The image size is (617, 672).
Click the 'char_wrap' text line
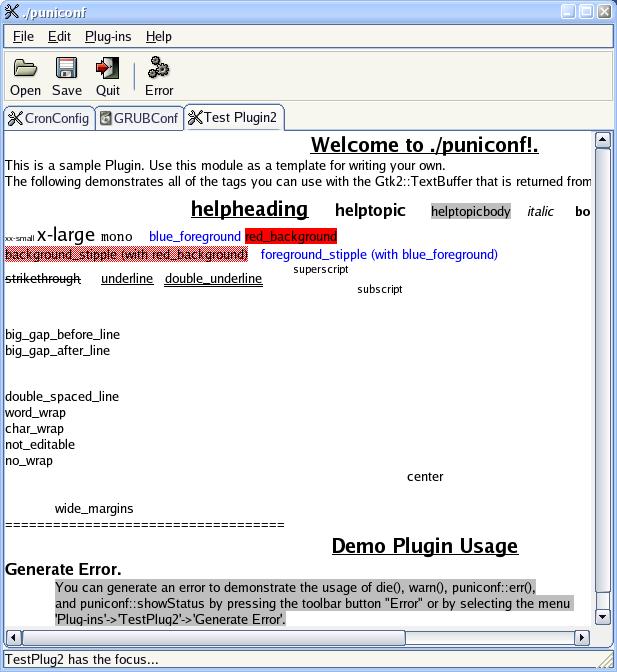click(x=34, y=429)
